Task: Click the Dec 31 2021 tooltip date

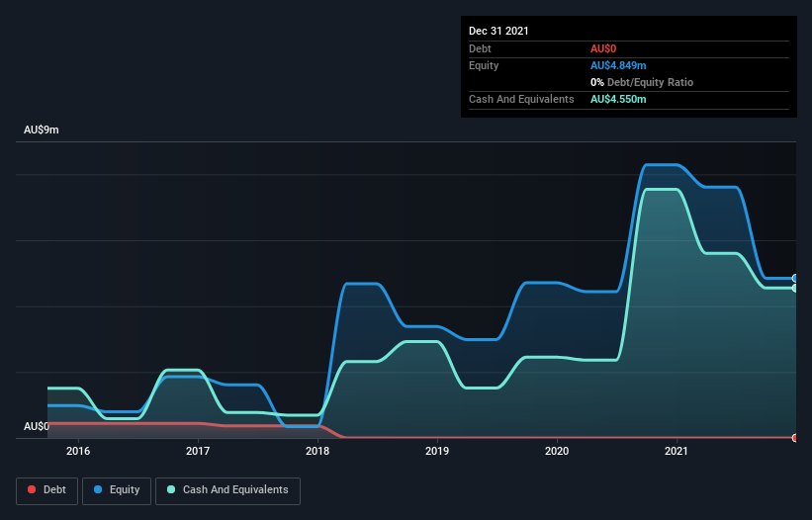Action: click(498, 31)
